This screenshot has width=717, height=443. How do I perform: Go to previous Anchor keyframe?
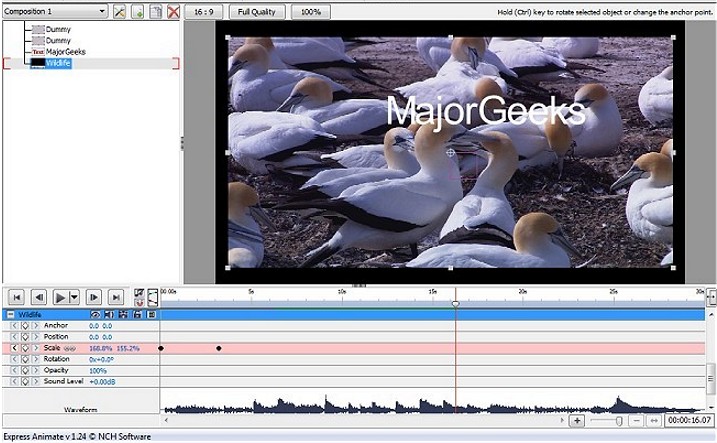point(14,326)
